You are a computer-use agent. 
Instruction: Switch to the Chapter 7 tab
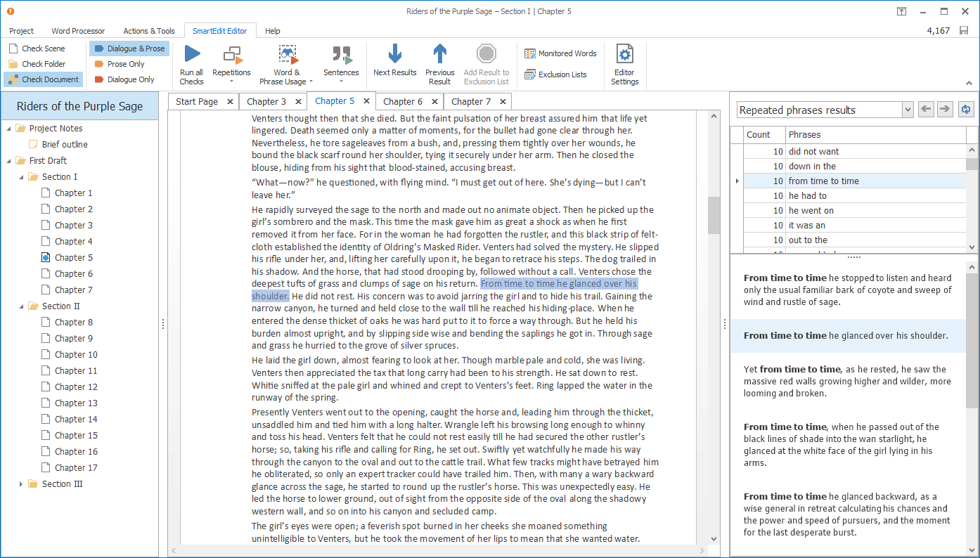[x=472, y=101]
